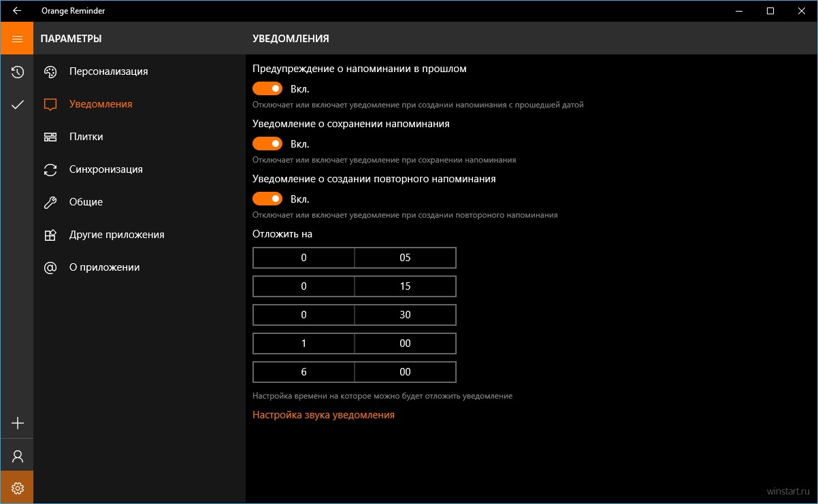Close the Orange Reminder window
This screenshot has height=504, width=818.
pyautogui.click(x=802, y=11)
